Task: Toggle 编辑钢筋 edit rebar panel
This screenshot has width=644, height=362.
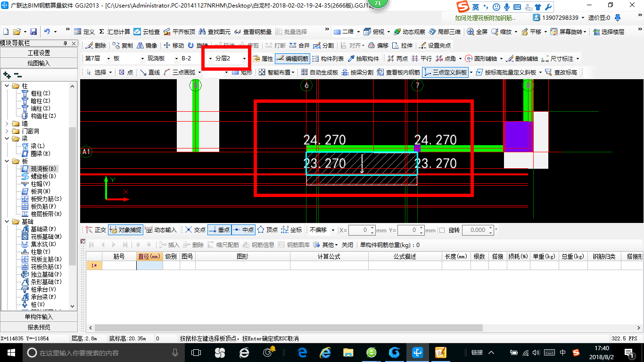Action: (x=292, y=59)
